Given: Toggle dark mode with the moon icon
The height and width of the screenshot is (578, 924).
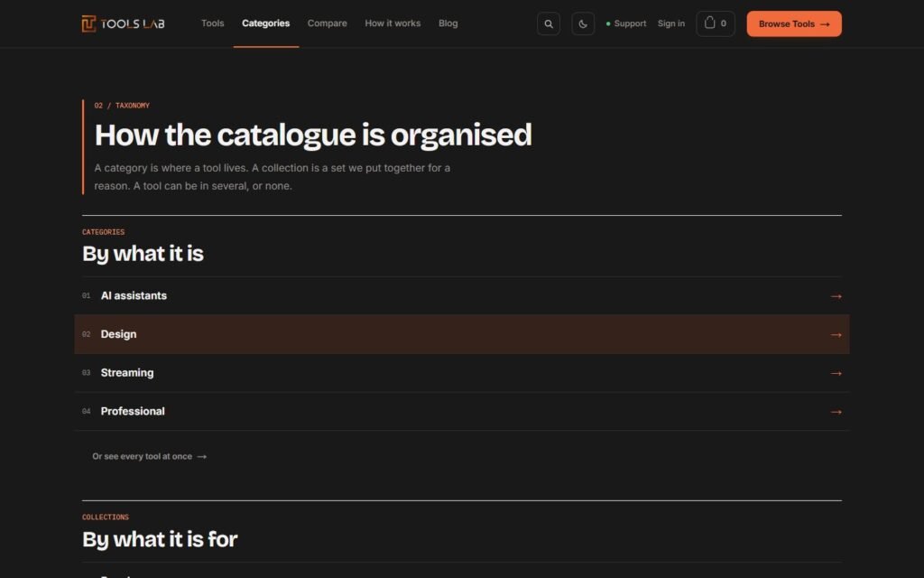Looking at the screenshot, I should coord(583,23).
